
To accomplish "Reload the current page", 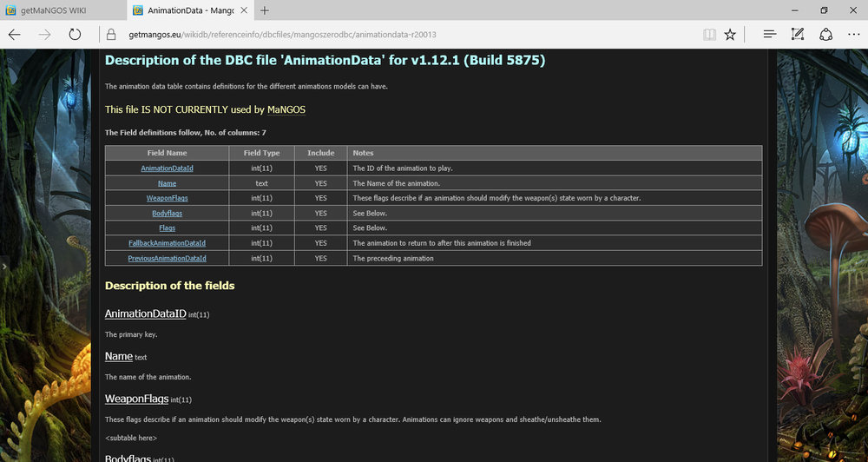I will click(x=75, y=35).
